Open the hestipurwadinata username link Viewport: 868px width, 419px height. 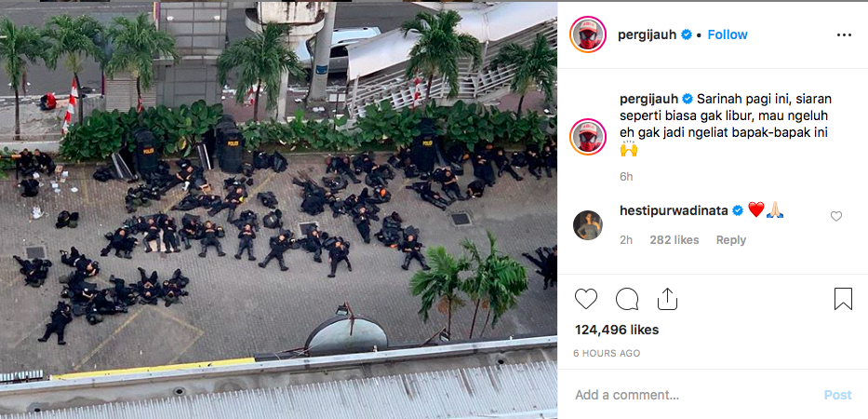click(674, 210)
